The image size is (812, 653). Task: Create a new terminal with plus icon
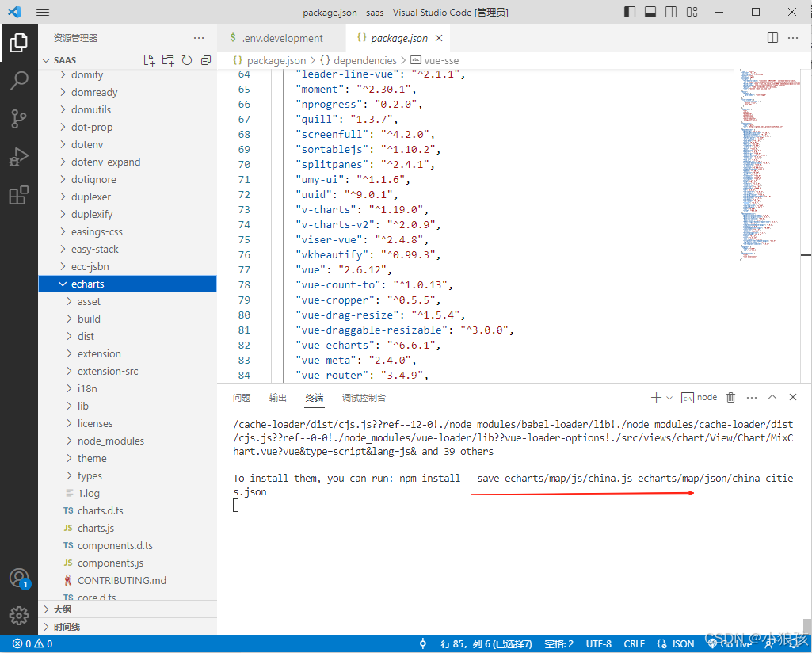pyautogui.click(x=656, y=397)
